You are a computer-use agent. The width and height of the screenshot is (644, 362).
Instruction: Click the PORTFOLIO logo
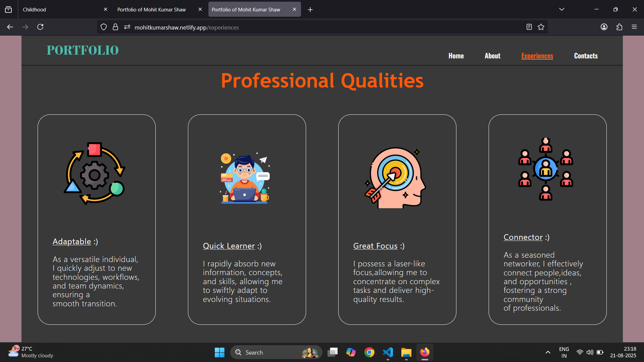[83, 50]
